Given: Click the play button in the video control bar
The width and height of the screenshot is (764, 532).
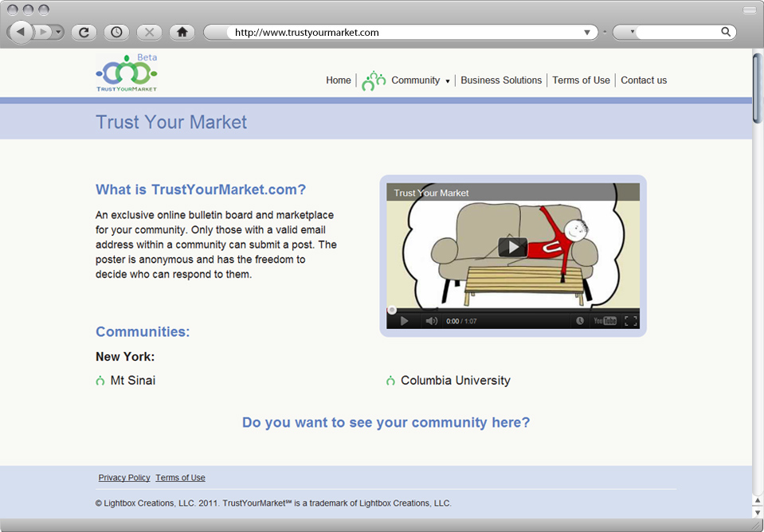Looking at the screenshot, I should pyautogui.click(x=404, y=321).
